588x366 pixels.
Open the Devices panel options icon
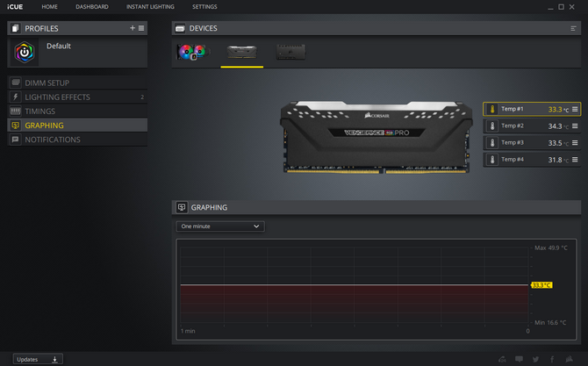coord(573,28)
